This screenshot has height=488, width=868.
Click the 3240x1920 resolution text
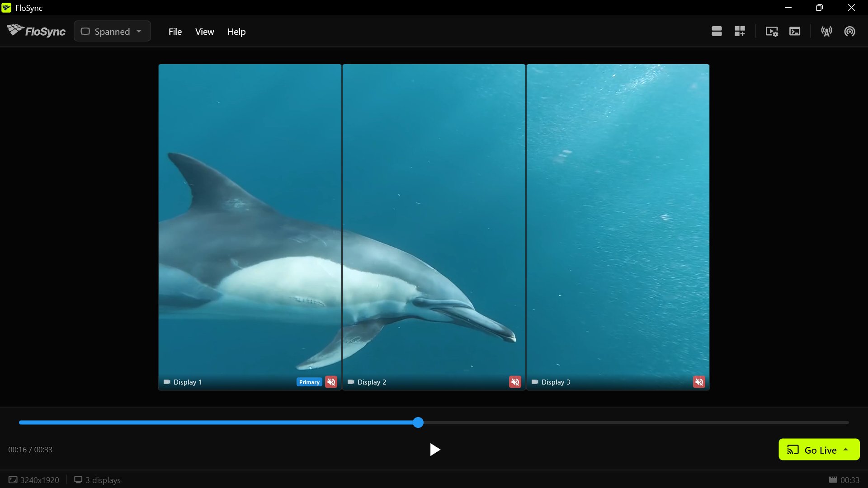tap(40, 480)
